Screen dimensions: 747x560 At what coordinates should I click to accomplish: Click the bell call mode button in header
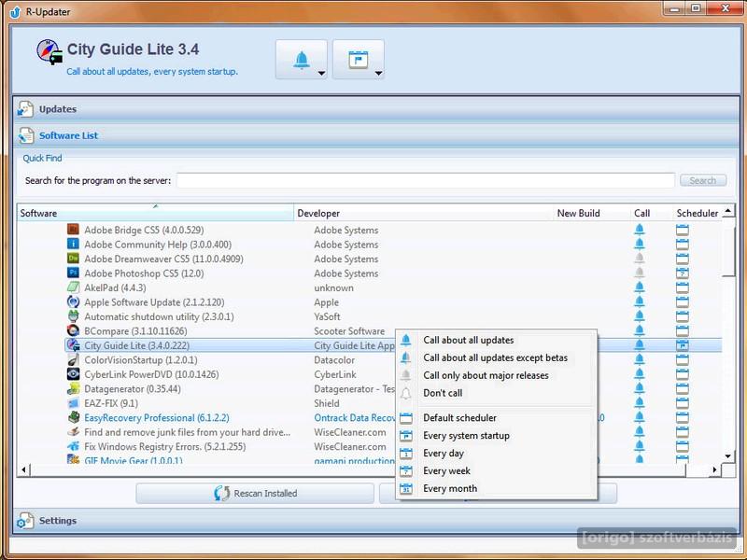pos(301,60)
